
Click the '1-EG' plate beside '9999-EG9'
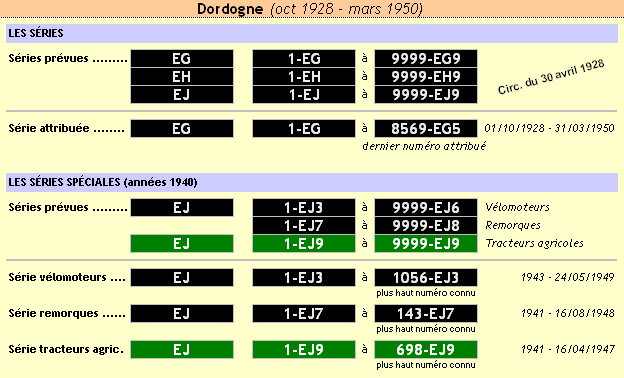304,58
